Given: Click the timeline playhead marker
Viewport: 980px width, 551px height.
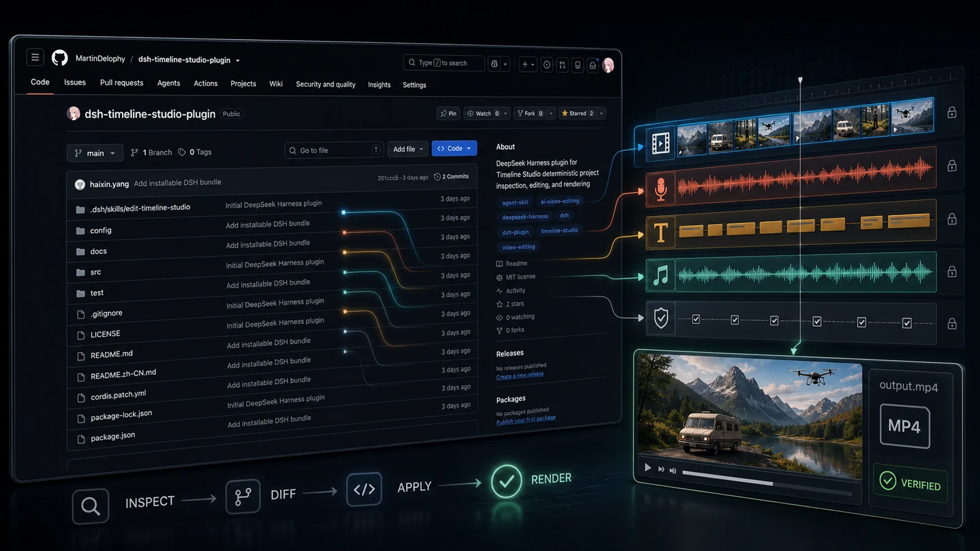Looking at the screenshot, I should tap(800, 80).
